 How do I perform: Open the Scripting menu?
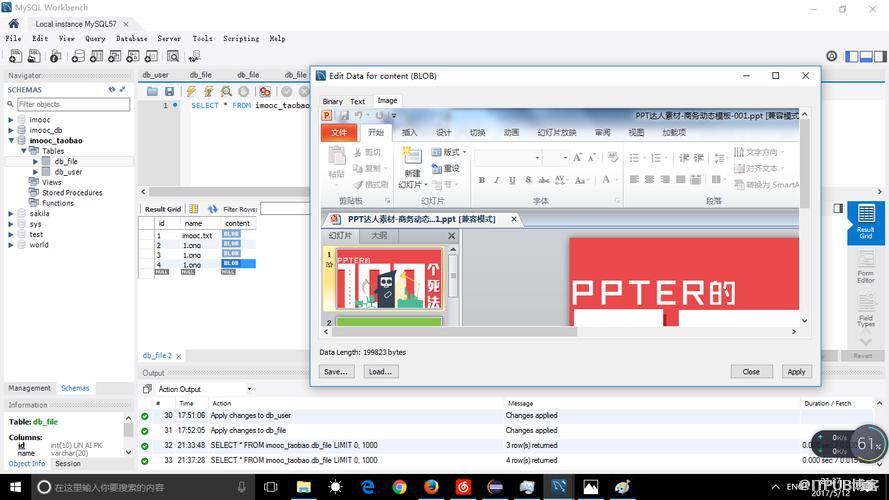pos(241,39)
